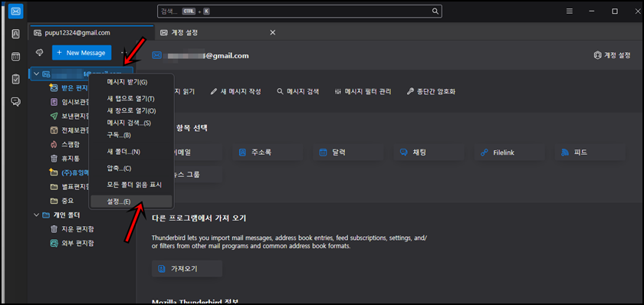
Task: Select the 개인 폴더 account row
Action: [82, 215]
